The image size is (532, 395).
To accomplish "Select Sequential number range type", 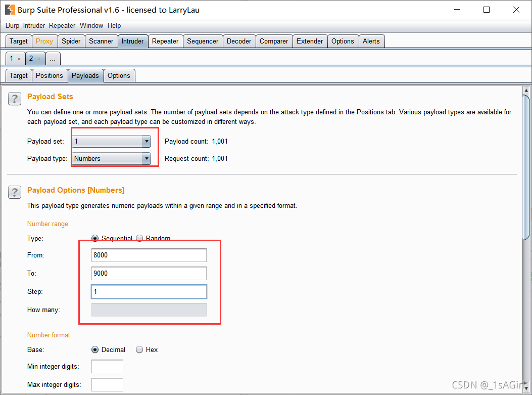I will [x=95, y=238].
